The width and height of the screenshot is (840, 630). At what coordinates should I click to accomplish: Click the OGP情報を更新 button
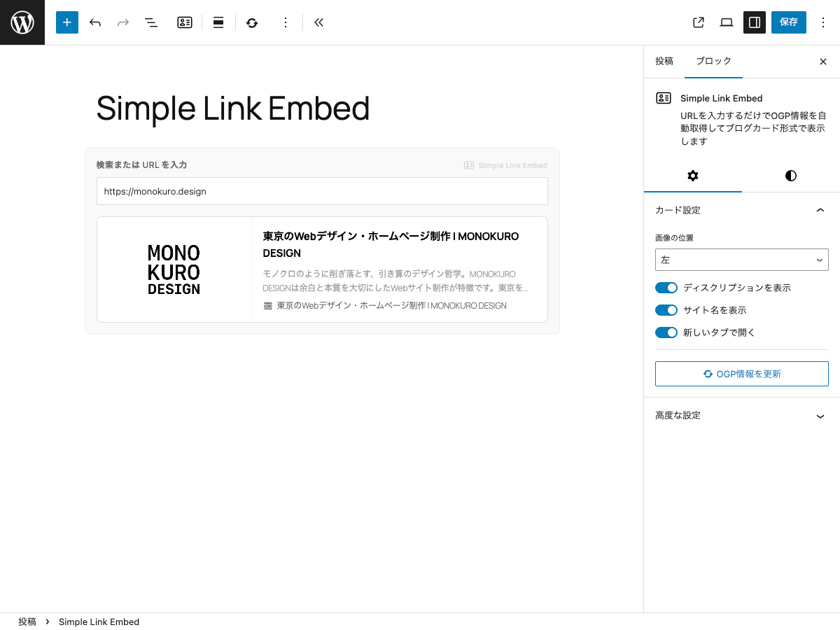click(741, 373)
